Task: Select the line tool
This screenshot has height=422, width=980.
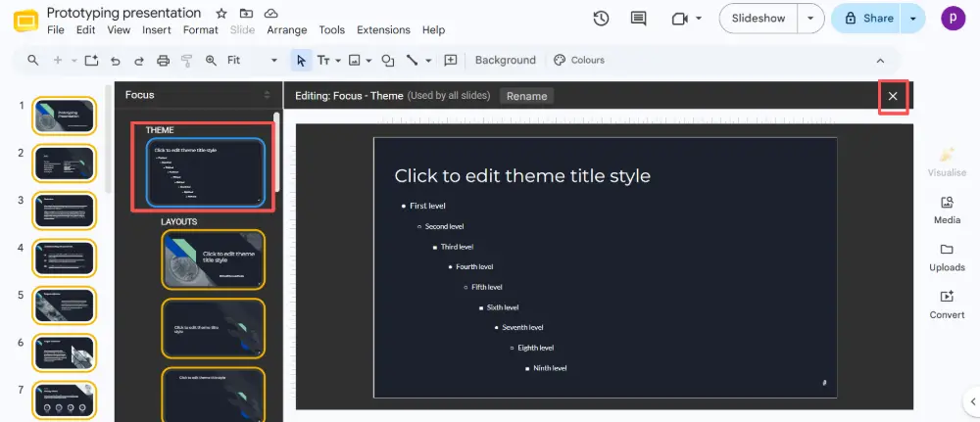Action: (x=412, y=61)
